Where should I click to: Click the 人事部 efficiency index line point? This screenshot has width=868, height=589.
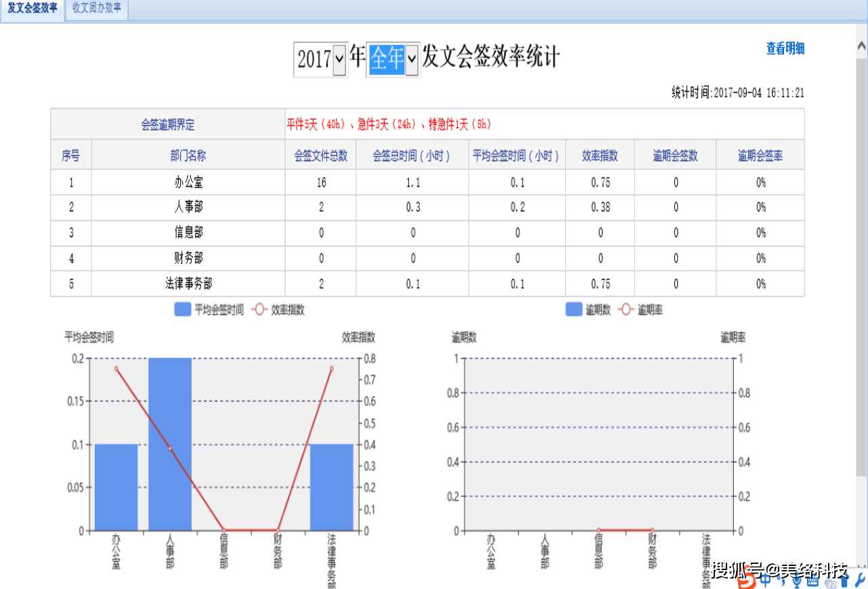(x=170, y=449)
